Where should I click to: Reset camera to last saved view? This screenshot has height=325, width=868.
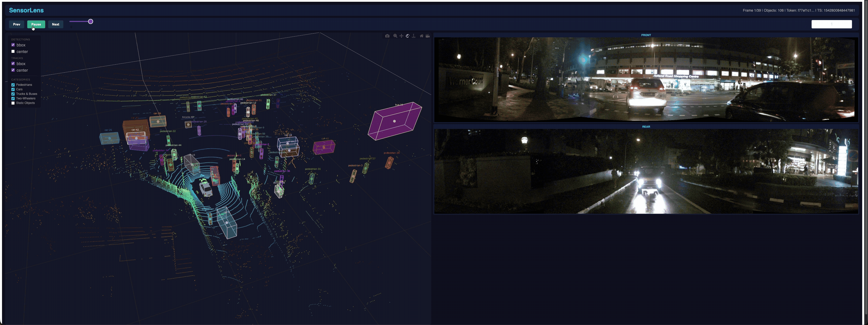pyautogui.click(x=428, y=36)
